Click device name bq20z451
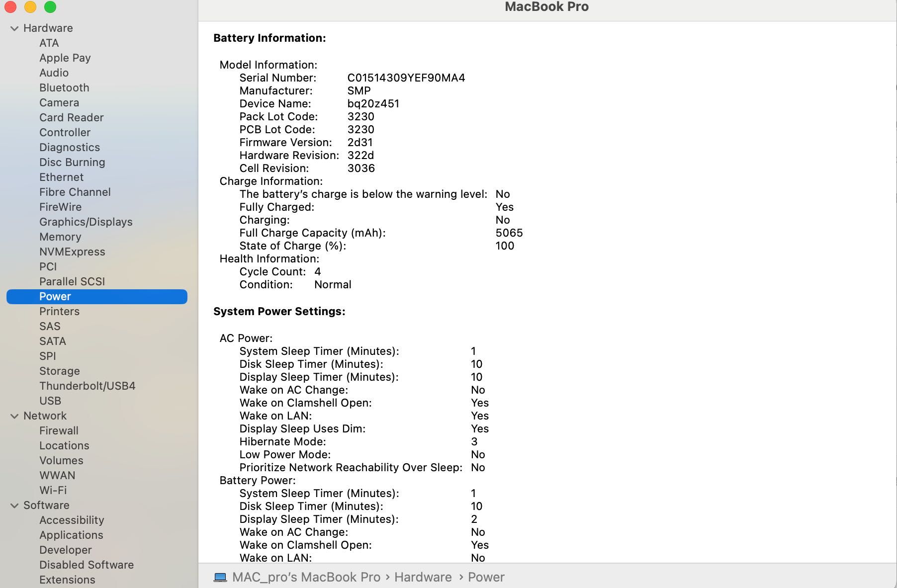This screenshot has width=897, height=588. click(373, 104)
